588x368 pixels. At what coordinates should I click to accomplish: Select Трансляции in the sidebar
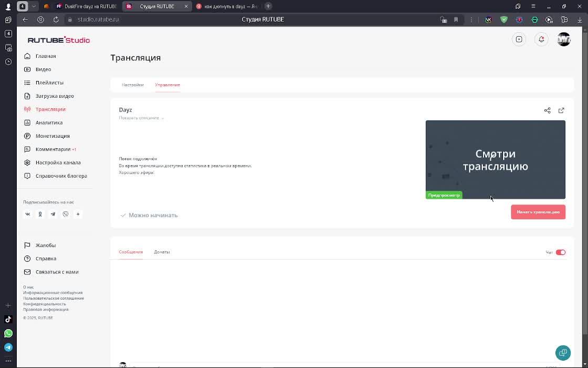pos(50,109)
